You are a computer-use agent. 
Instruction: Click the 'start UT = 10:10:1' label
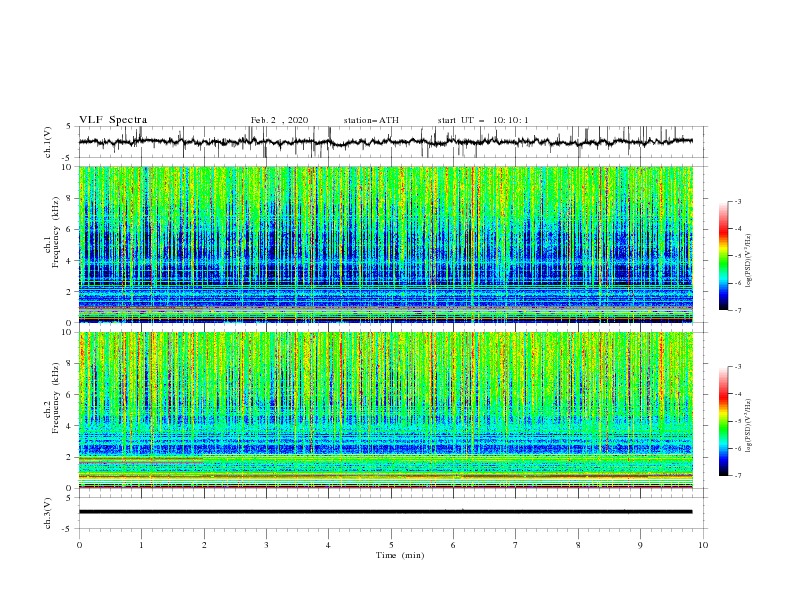483,120
